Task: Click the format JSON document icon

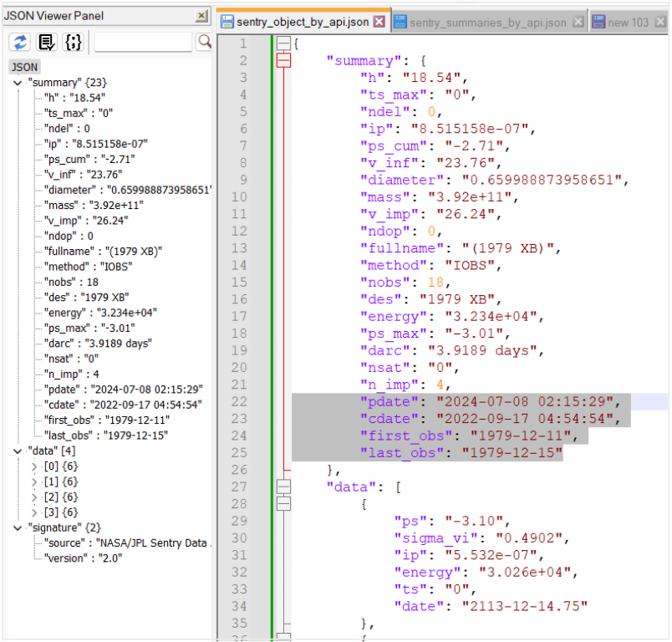Action: (x=46, y=42)
